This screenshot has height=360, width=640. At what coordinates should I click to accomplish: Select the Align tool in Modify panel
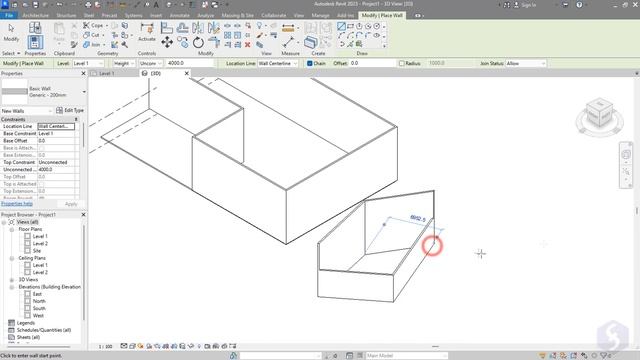pyautogui.click(x=167, y=28)
